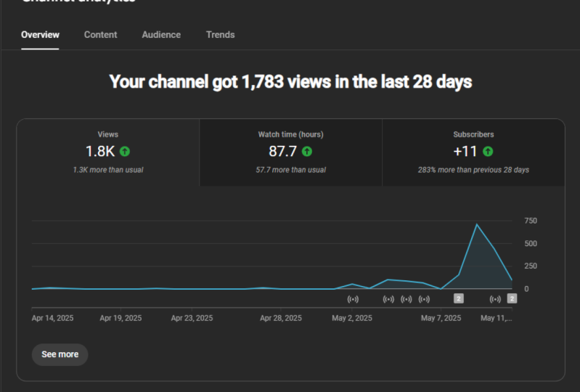Viewport: 580px width, 392px height.
Task: Click the green up-arrow beside 1.8K
Action: (x=125, y=151)
